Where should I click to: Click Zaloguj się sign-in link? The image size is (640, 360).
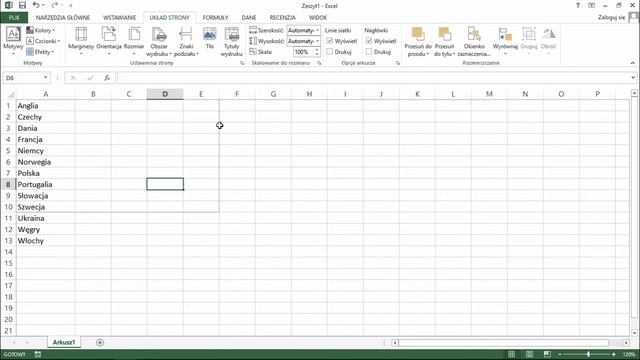pos(611,17)
